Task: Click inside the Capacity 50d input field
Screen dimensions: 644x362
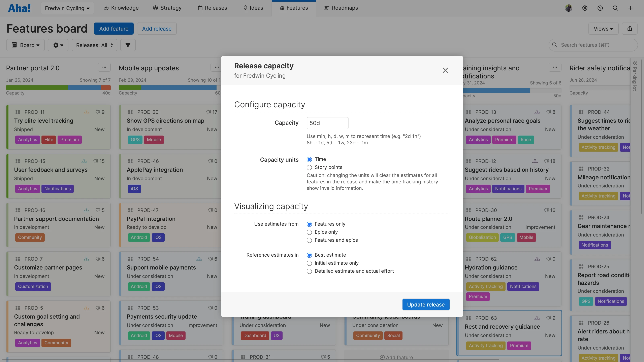Action: (x=327, y=123)
